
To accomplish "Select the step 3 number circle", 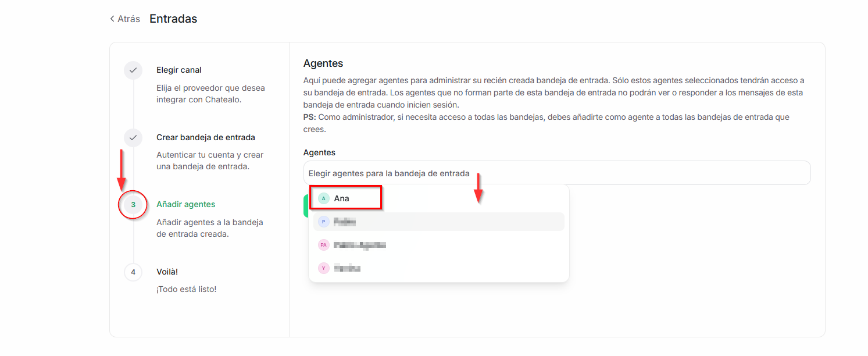I will [133, 205].
